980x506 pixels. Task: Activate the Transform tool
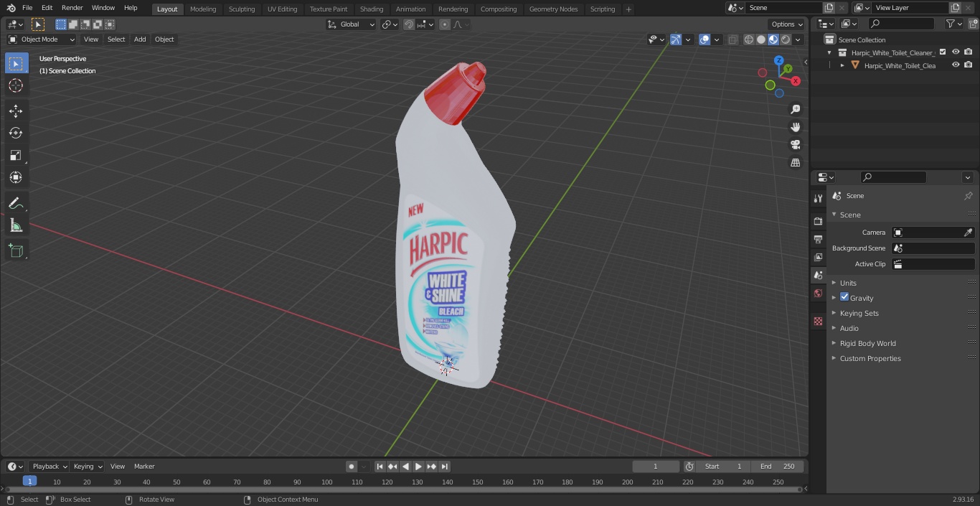(x=16, y=177)
